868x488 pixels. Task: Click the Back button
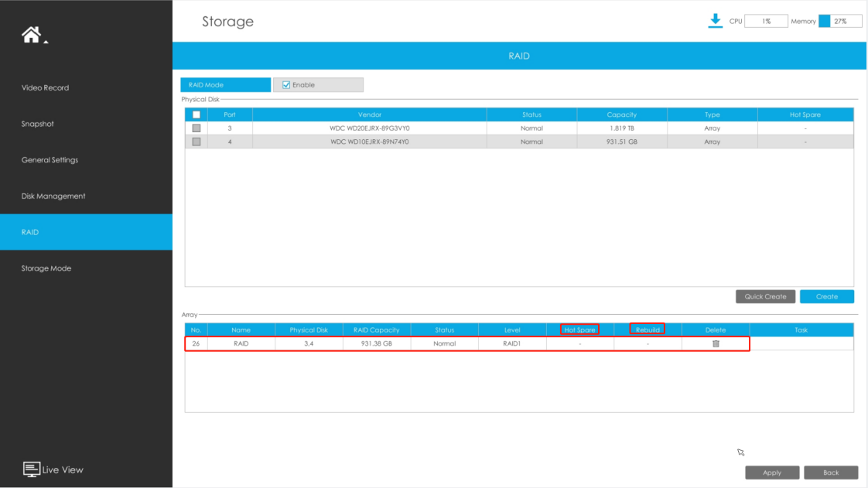click(x=830, y=473)
